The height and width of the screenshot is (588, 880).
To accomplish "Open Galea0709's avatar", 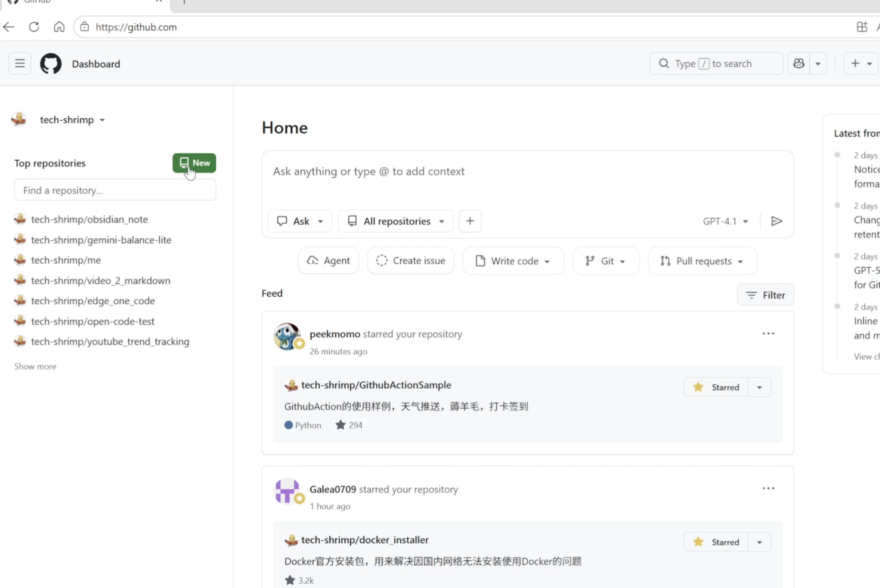I will point(287,491).
